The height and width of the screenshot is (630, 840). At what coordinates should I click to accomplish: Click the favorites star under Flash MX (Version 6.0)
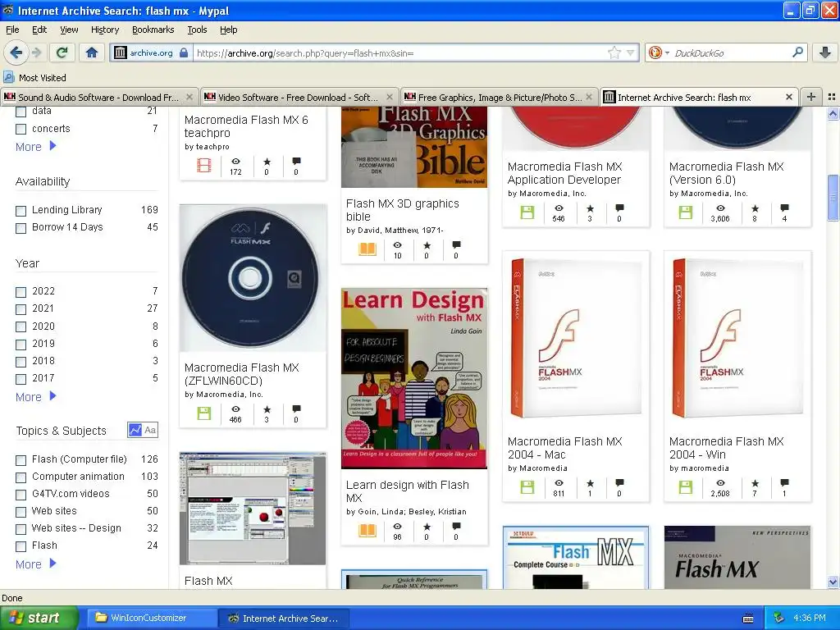tap(755, 208)
